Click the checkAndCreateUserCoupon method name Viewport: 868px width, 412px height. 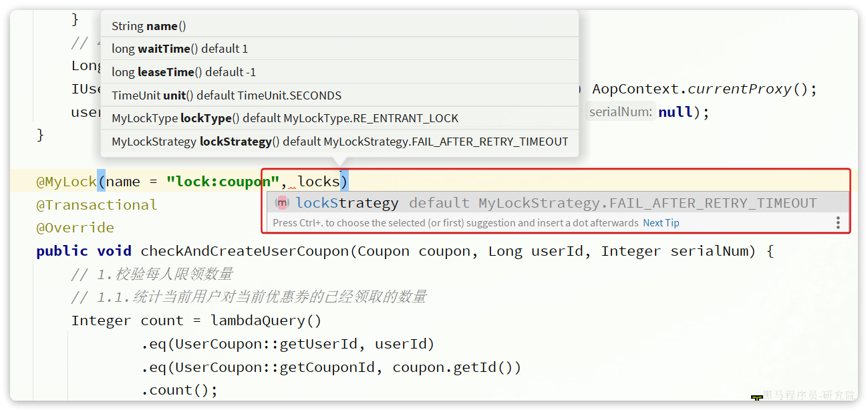pos(245,251)
